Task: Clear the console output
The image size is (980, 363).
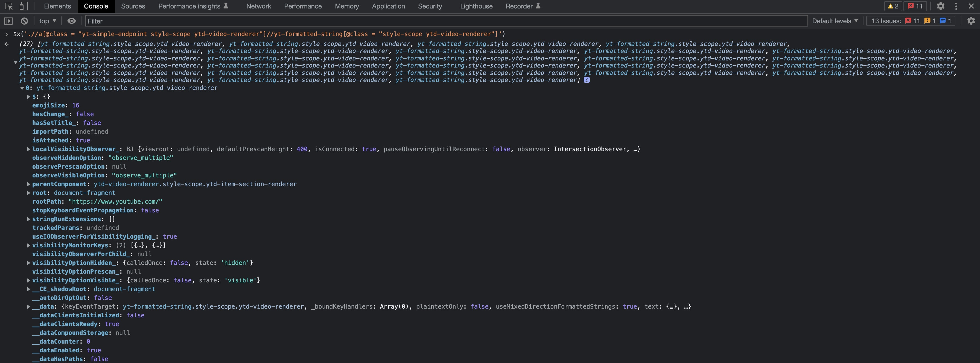Action: tap(24, 21)
